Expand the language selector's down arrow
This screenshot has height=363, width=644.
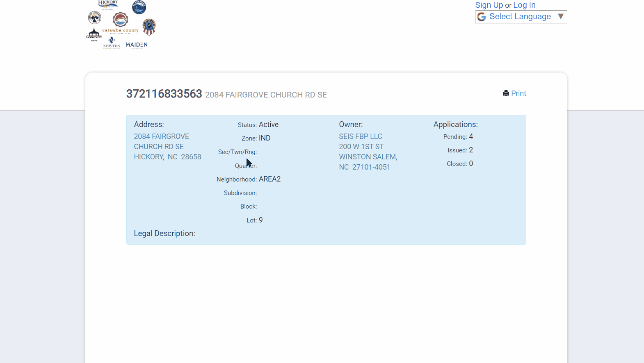tap(561, 16)
